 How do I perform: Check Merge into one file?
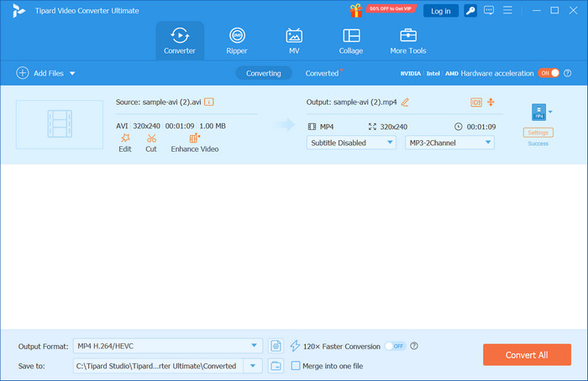coord(296,366)
